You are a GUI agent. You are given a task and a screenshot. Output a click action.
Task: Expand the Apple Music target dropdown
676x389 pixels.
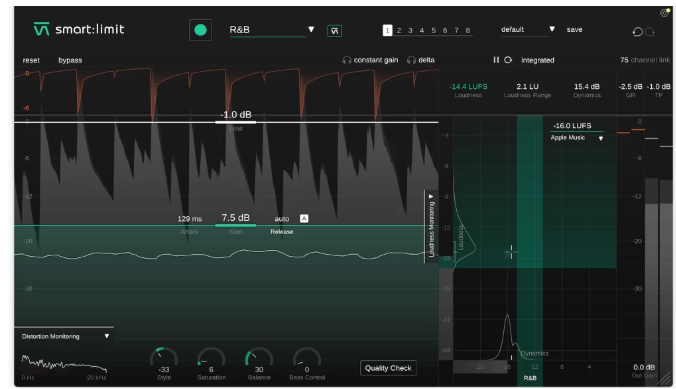click(x=601, y=138)
